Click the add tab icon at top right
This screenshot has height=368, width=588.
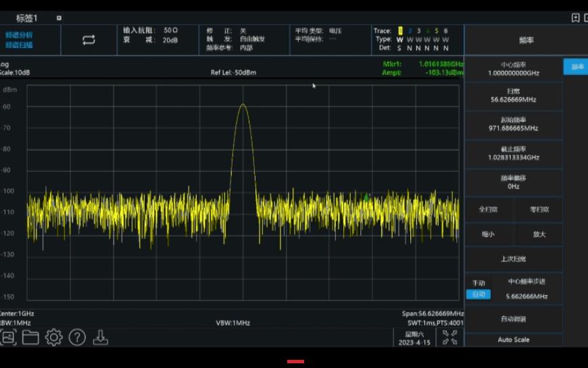pos(575,18)
